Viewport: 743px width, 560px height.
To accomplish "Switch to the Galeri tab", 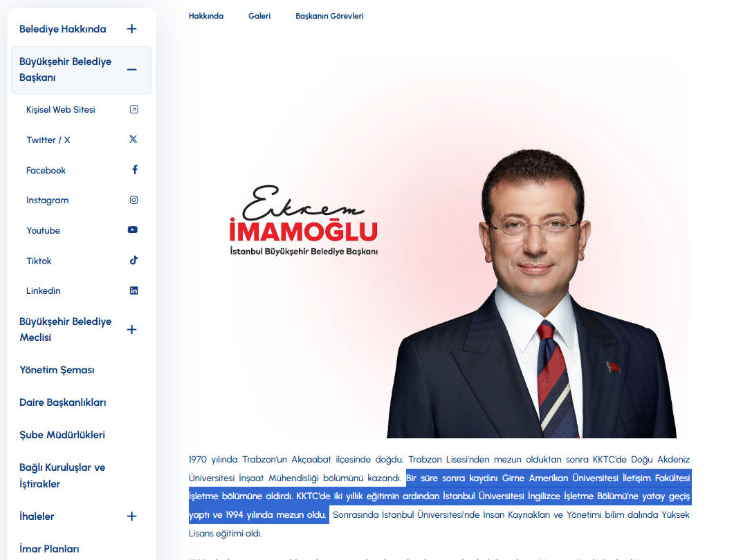I will (259, 15).
